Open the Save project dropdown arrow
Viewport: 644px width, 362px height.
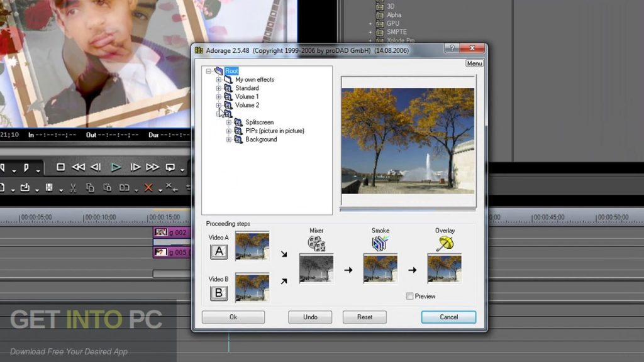(x=61, y=190)
